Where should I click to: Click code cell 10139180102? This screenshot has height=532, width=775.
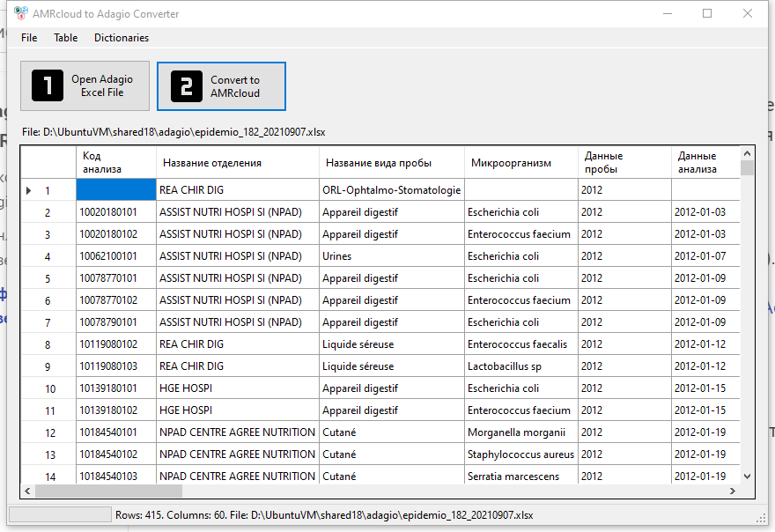click(x=116, y=410)
